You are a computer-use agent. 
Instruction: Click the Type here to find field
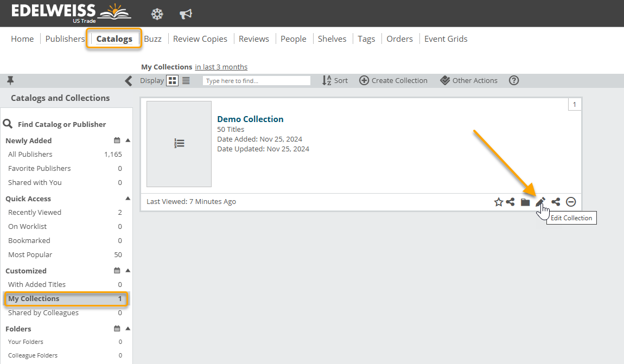point(256,80)
